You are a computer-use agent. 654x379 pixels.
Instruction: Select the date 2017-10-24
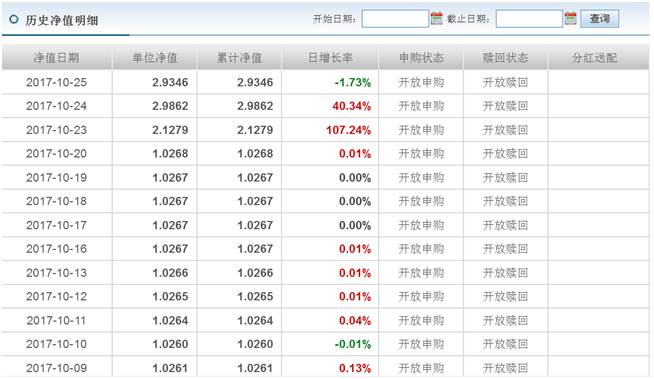click(x=56, y=106)
